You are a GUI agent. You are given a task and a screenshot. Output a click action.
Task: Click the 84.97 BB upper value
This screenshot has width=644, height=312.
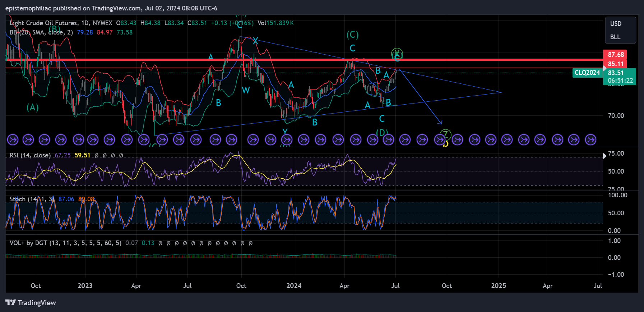tap(105, 32)
